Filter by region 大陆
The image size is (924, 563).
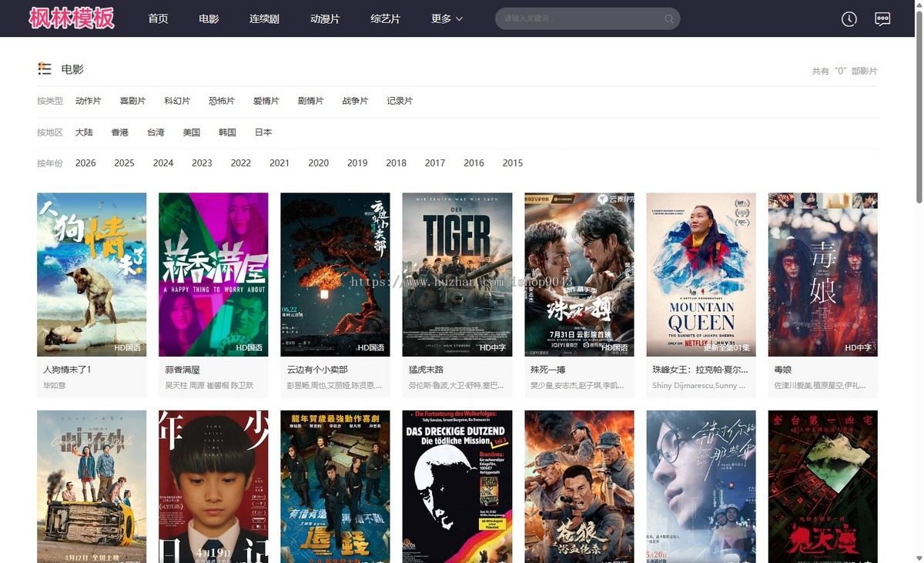tap(84, 132)
